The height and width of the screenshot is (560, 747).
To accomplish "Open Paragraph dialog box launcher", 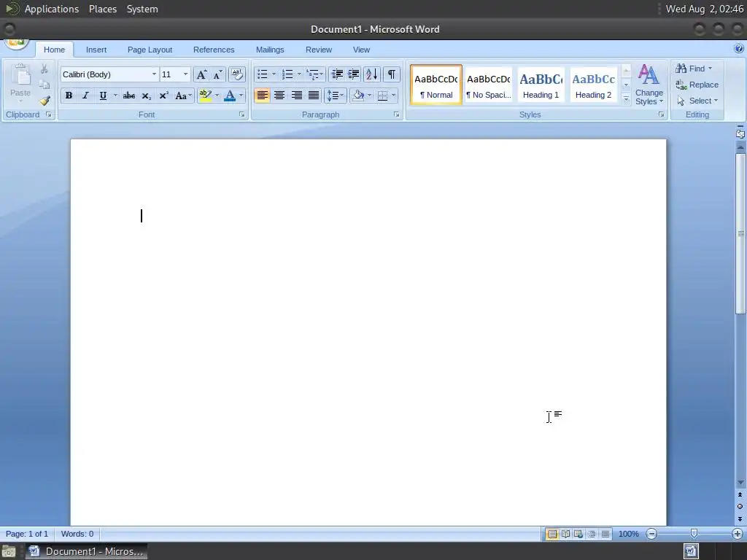I will click(396, 114).
